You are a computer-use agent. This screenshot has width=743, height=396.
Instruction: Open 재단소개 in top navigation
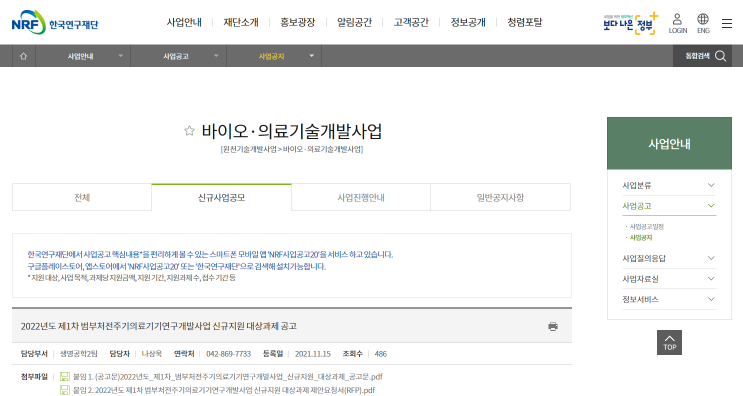(x=241, y=22)
